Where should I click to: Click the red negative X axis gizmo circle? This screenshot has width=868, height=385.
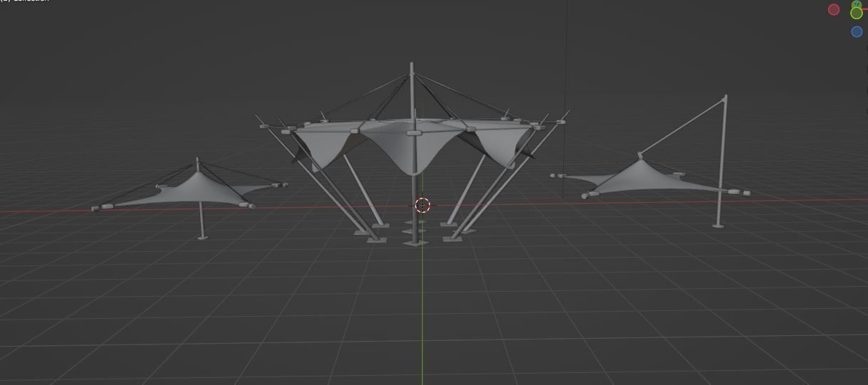point(834,9)
